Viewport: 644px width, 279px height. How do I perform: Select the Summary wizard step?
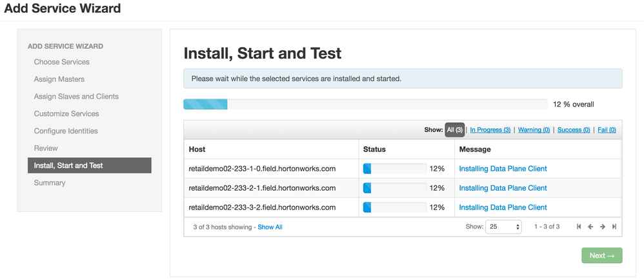(50, 183)
